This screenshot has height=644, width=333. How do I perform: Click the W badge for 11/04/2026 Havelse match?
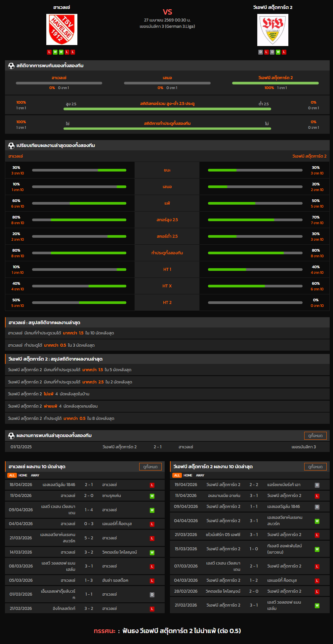click(x=152, y=496)
